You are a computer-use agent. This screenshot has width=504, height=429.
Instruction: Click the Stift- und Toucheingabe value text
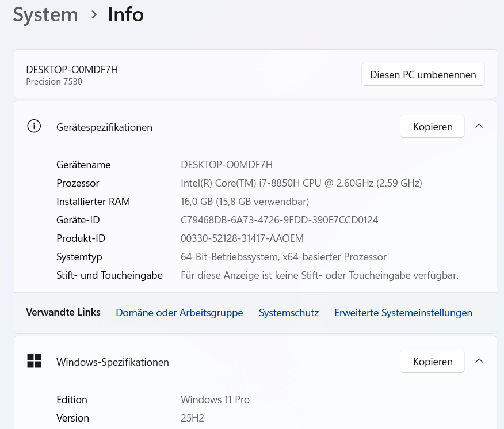(319, 275)
